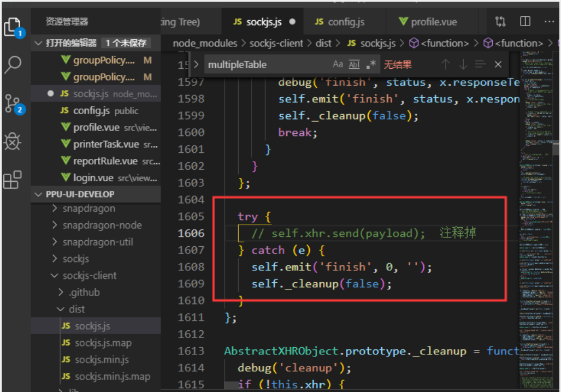This screenshot has width=561, height=392.
Task: Click the Open Changes icon for sockjs.js
Action: (x=500, y=21)
